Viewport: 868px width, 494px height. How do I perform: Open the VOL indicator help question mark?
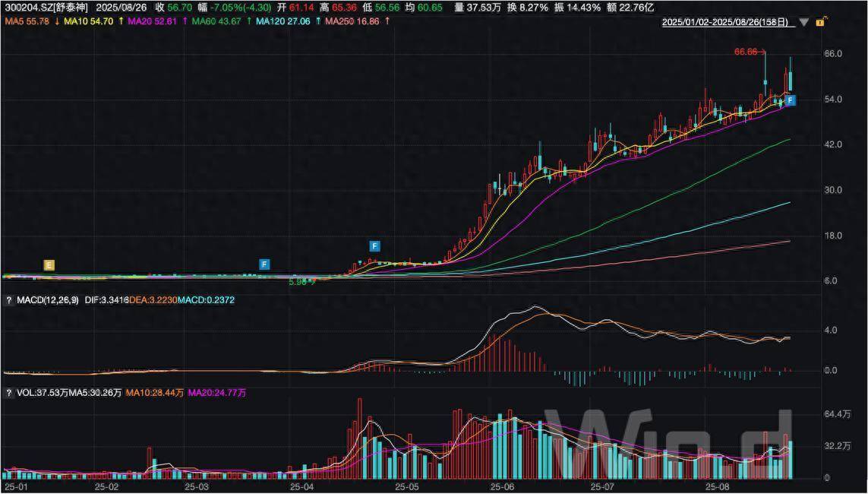coord(9,393)
